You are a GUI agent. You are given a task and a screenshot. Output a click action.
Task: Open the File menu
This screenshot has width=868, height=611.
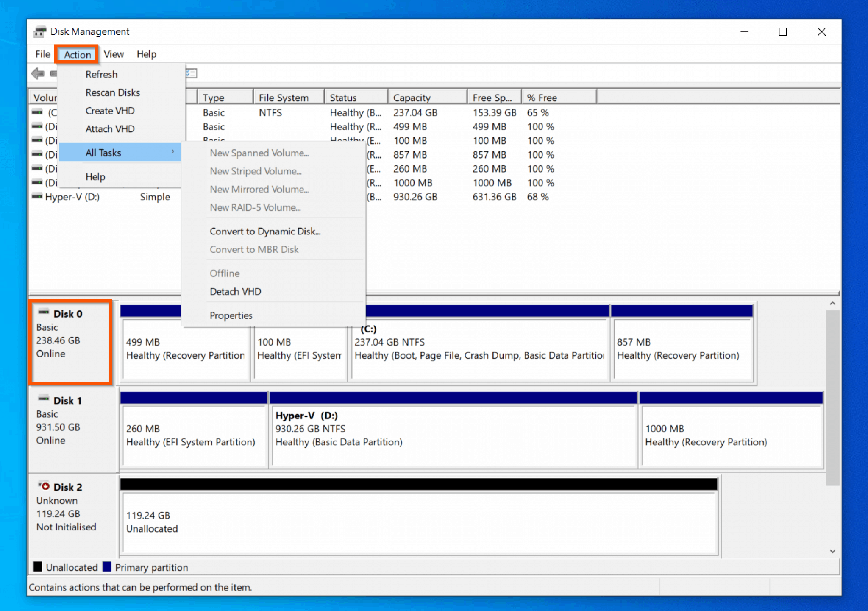[42, 54]
